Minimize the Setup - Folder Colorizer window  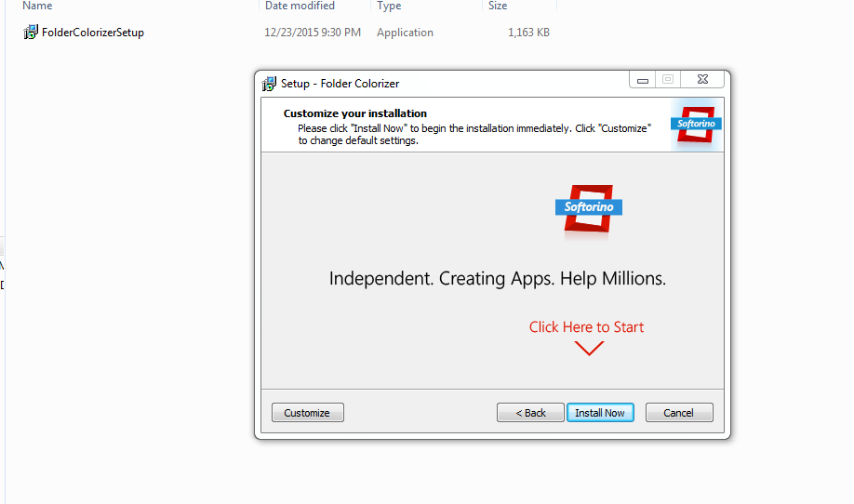click(643, 80)
